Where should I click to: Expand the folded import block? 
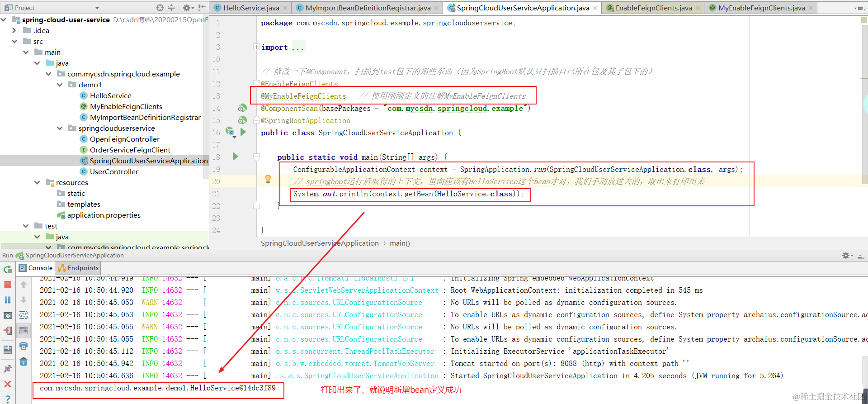click(256, 47)
